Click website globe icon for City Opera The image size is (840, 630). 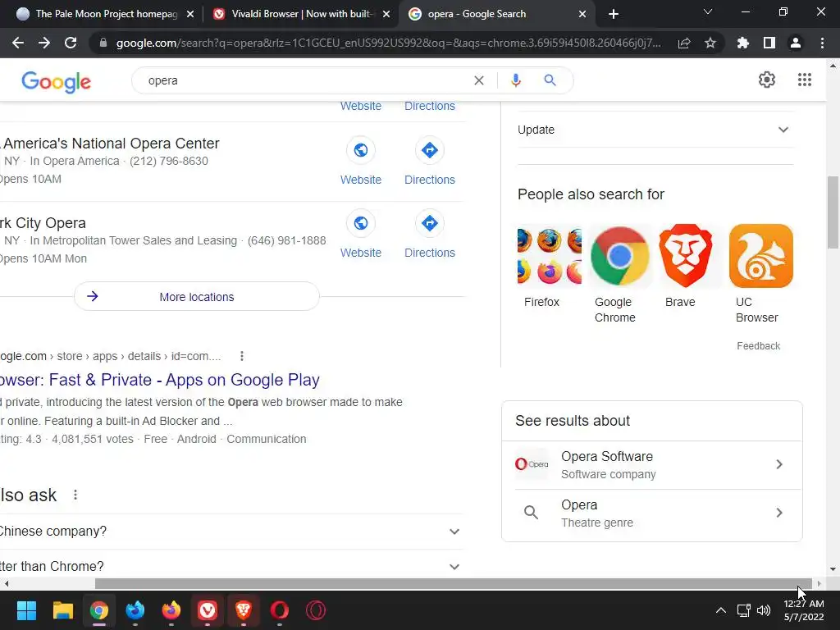[361, 223]
